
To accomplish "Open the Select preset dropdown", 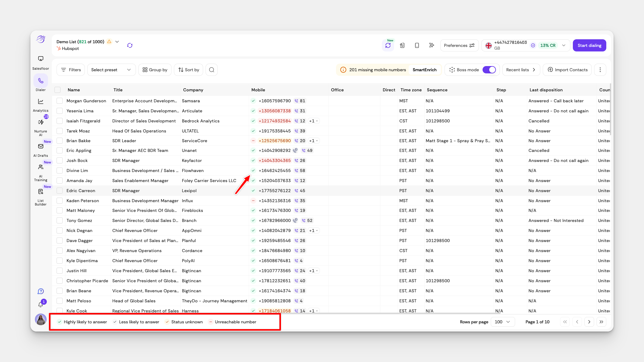I will (x=111, y=70).
